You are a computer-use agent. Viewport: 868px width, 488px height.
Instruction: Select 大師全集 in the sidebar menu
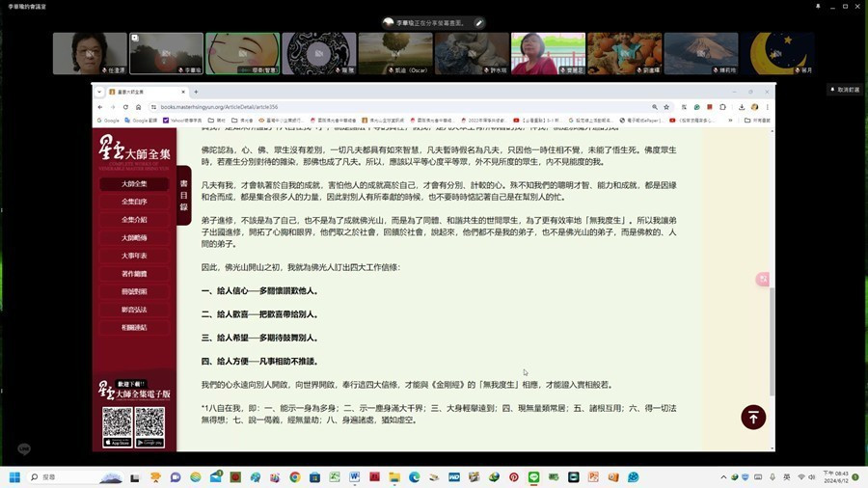click(134, 183)
